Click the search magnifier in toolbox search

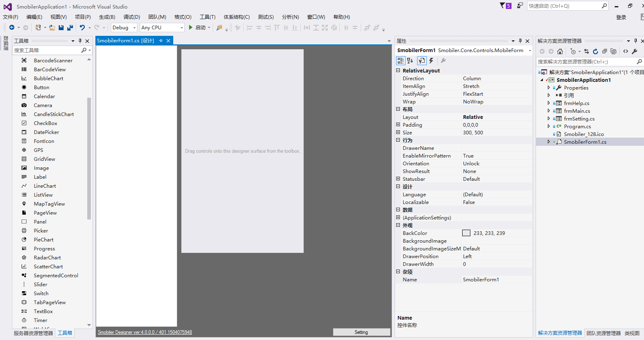(84, 50)
